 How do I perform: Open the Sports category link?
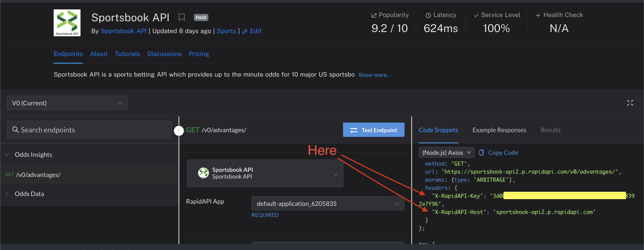click(x=226, y=31)
